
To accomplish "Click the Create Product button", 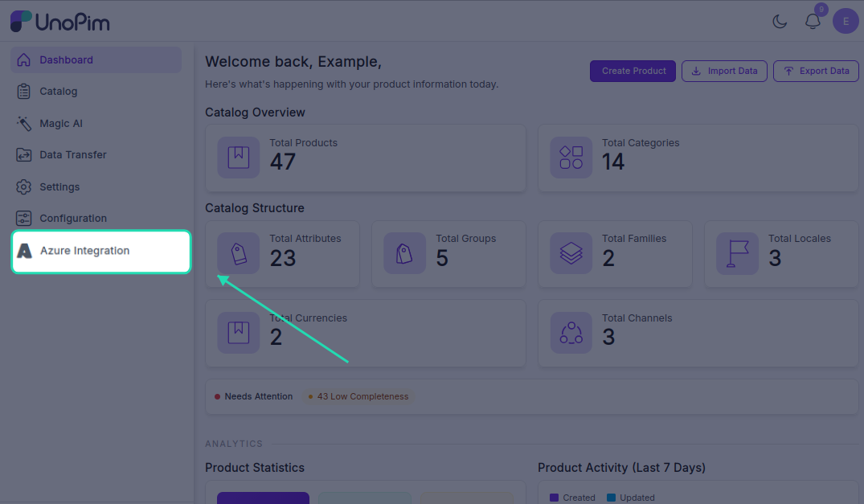I will 633,71.
